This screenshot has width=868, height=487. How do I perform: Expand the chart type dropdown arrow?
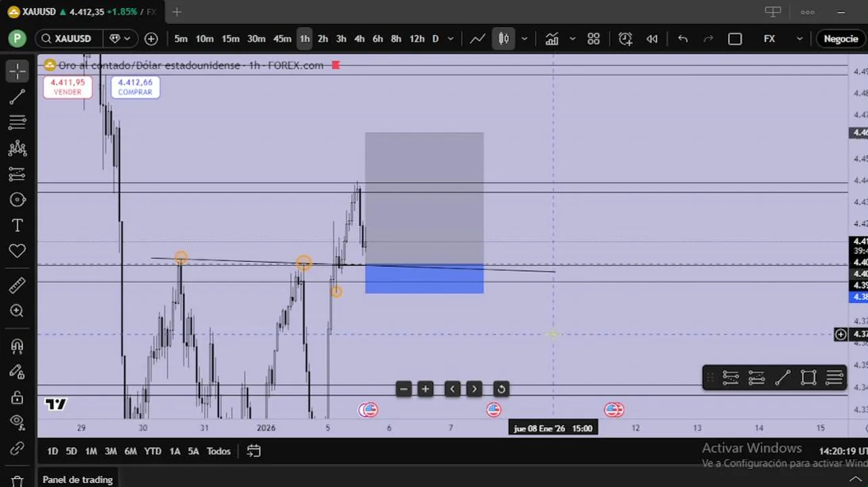coord(525,39)
